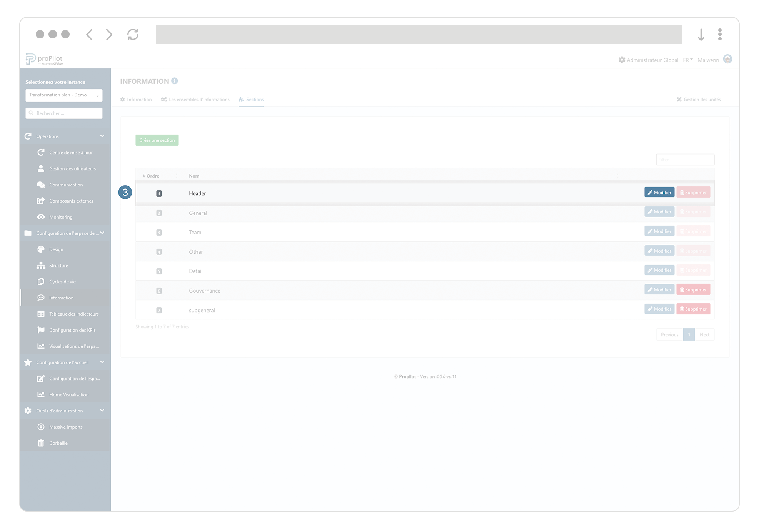The image size is (759, 532).
Task: Click the user avatar next to Maiwenn
Action: click(x=727, y=59)
